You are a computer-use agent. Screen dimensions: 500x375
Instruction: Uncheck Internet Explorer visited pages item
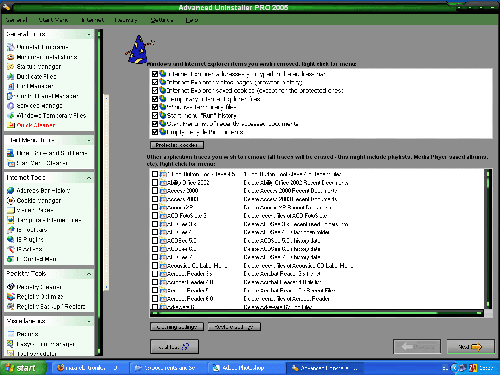[155, 82]
